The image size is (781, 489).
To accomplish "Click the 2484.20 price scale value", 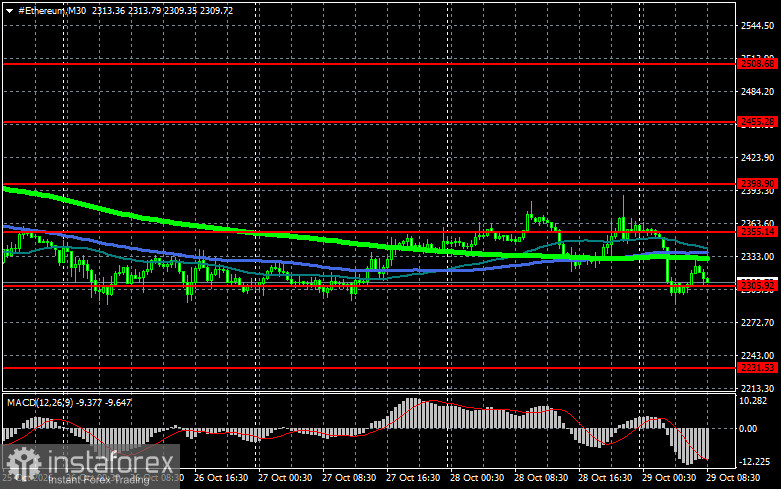I will point(758,92).
